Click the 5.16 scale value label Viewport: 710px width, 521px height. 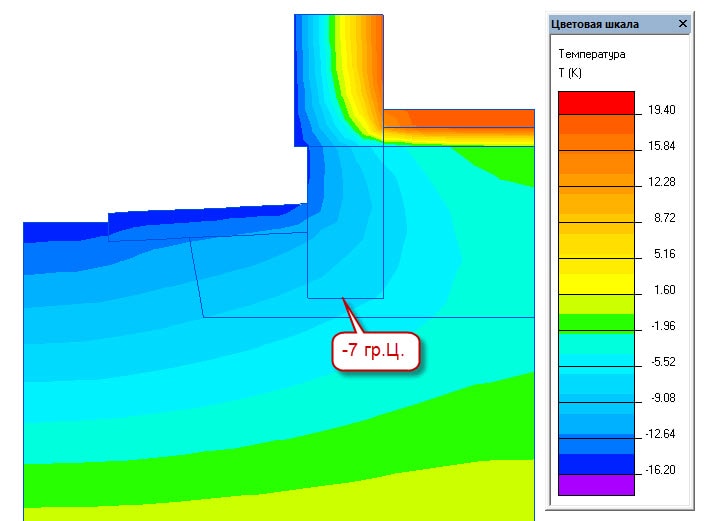(662, 254)
